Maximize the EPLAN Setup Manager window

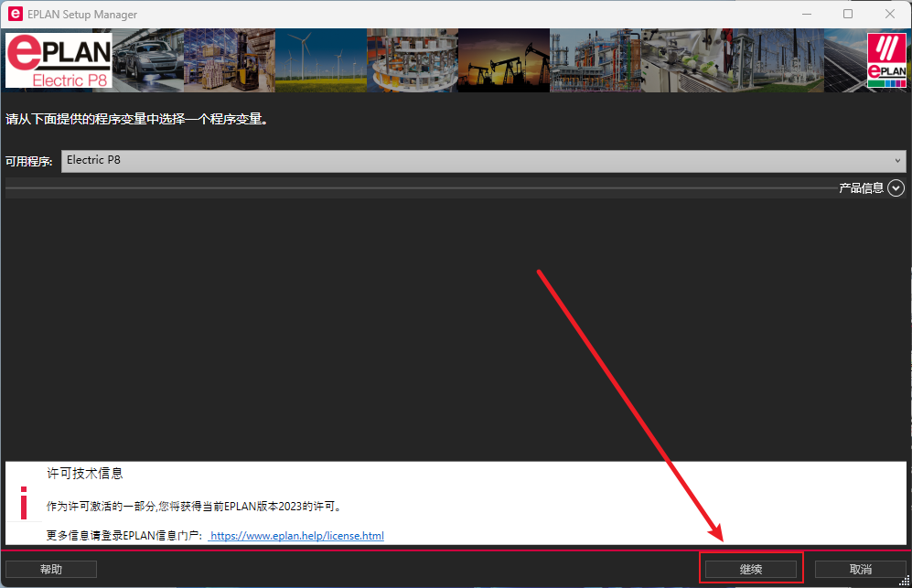848,14
